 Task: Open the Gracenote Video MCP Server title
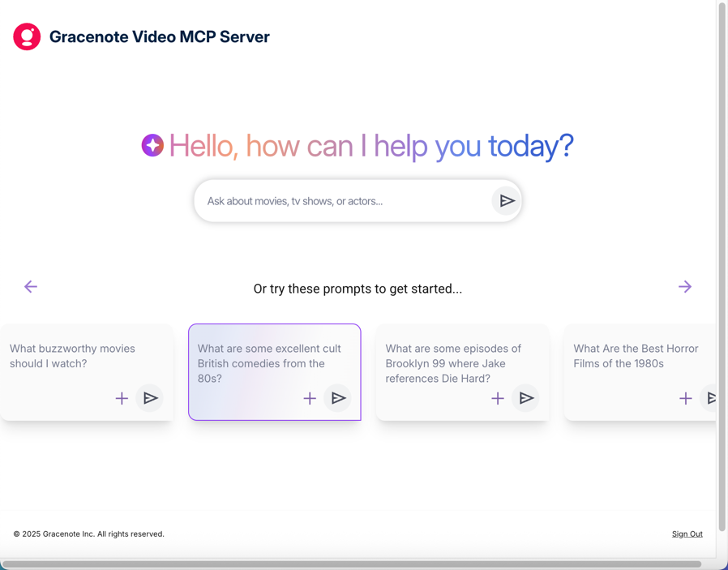(160, 36)
